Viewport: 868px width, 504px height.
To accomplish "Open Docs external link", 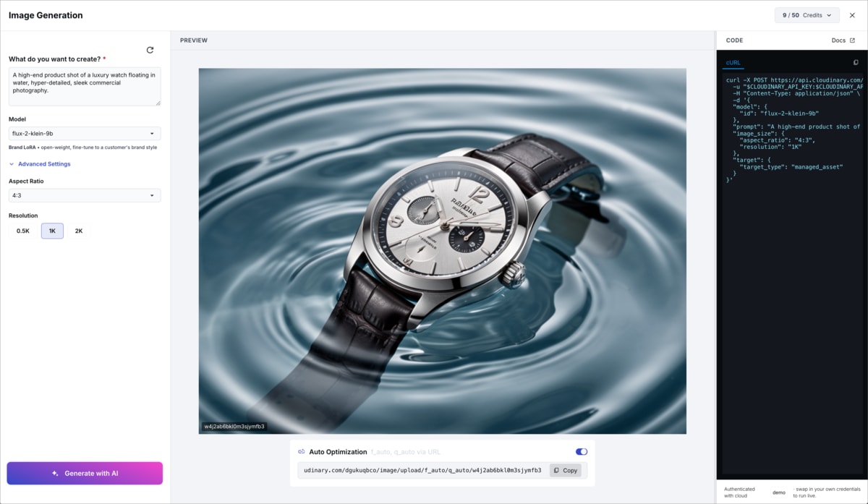I will 843,40.
